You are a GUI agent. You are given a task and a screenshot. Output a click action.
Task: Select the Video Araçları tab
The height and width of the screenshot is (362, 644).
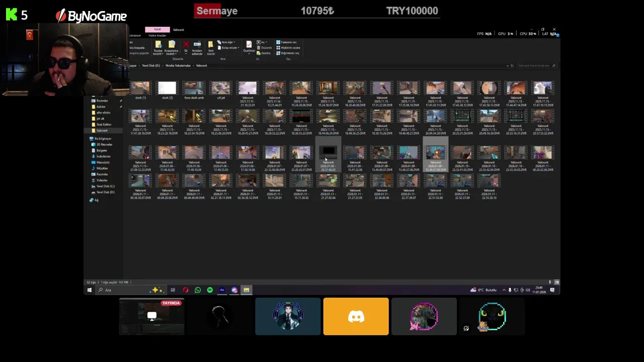(x=157, y=36)
